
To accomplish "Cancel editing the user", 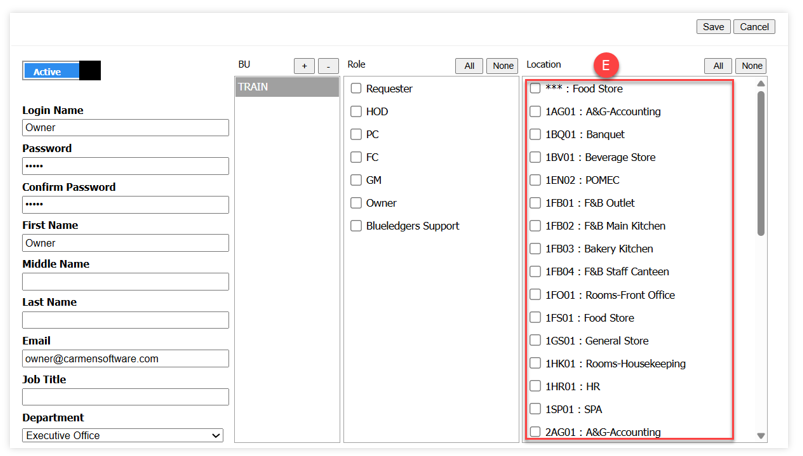I will (754, 27).
